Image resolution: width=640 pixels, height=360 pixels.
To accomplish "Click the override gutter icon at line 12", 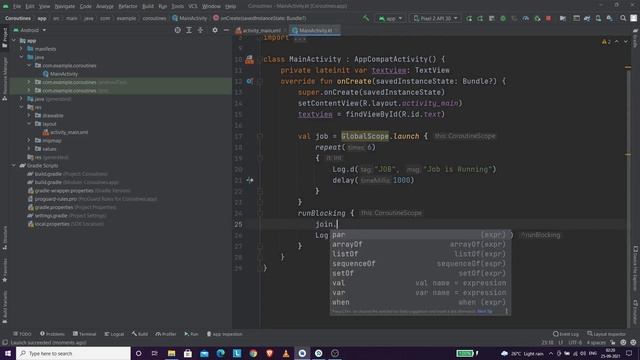I will coord(249,81).
